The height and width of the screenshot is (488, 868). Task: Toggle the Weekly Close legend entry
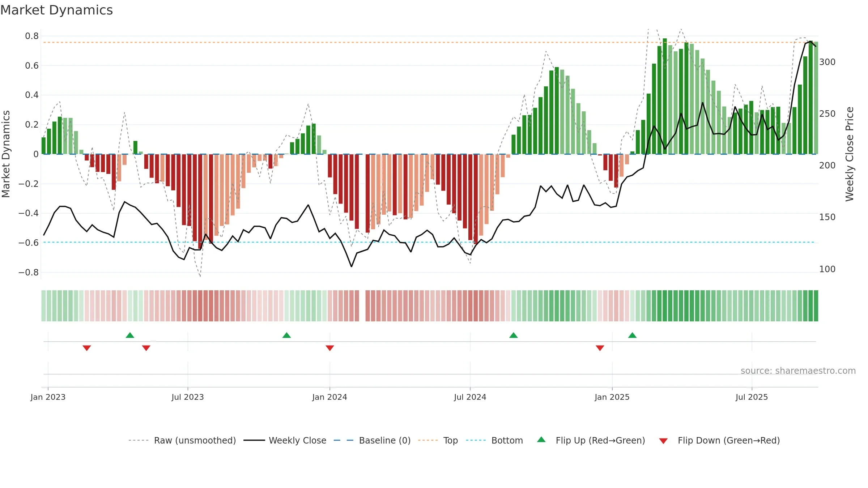point(285,440)
